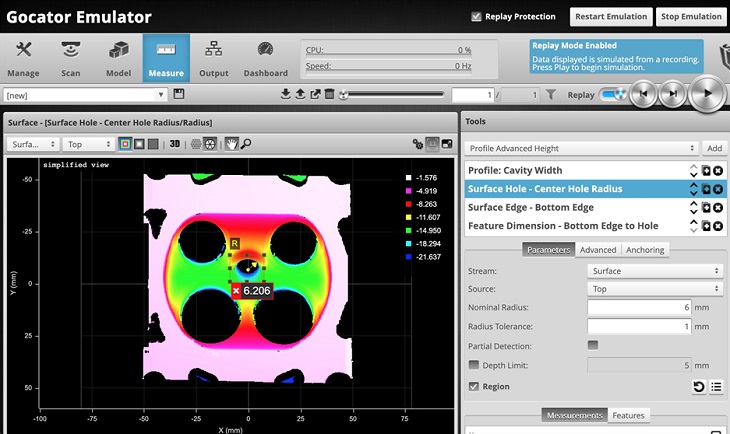The image size is (730, 434).
Task: Toggle the simplified view icon
Action: 432,144
